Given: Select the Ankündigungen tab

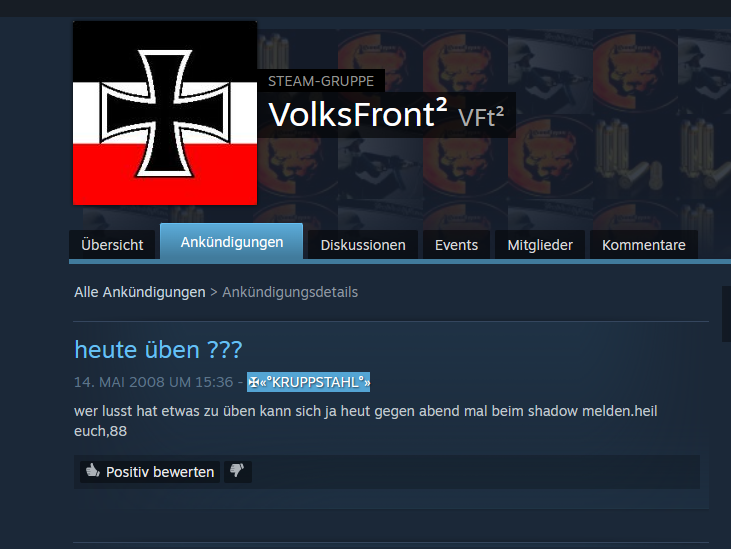Looking at the screenshot, I should coord(232,241).
